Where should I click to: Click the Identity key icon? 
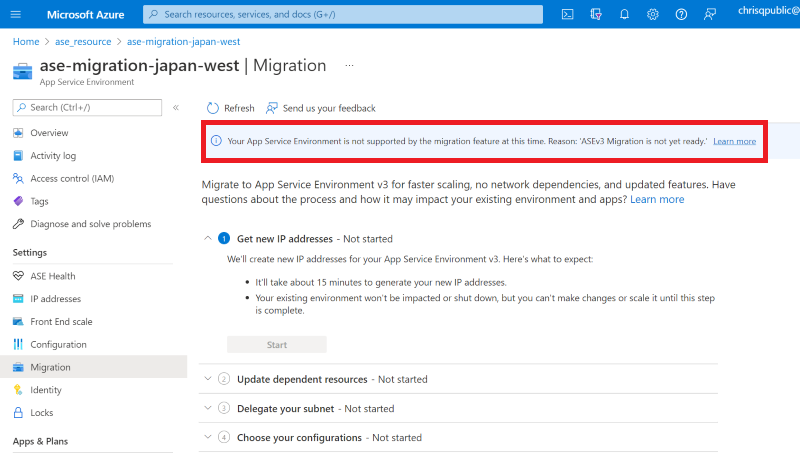pyautogui.click(x=18, y=390)
